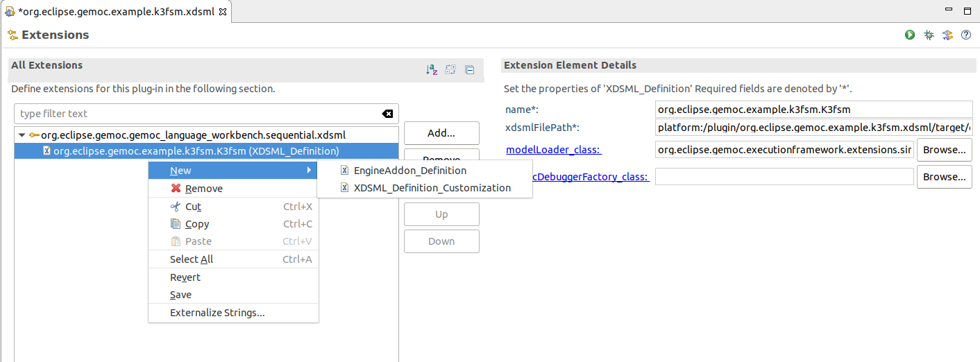Click Browse... next to the DebuggerFactory_class field
The image size is (980, 362).
(x=945, y=177)
